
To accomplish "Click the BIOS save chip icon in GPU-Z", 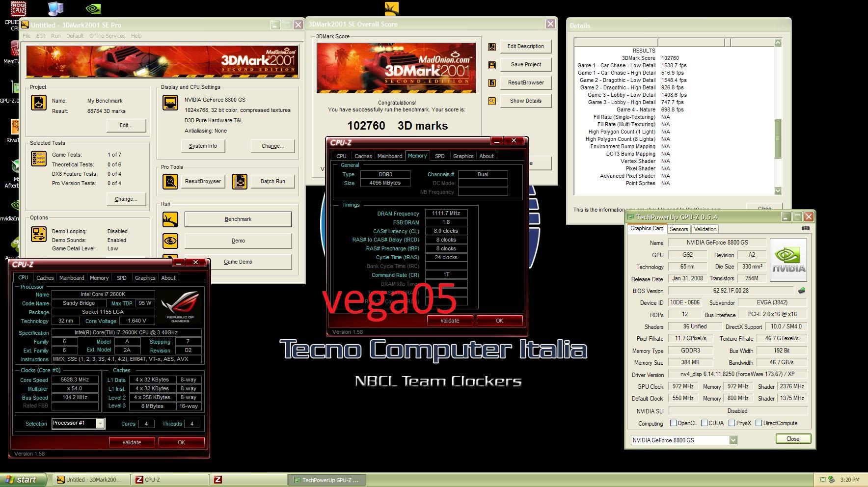I will pyautogui.click(x=802, y=291).
